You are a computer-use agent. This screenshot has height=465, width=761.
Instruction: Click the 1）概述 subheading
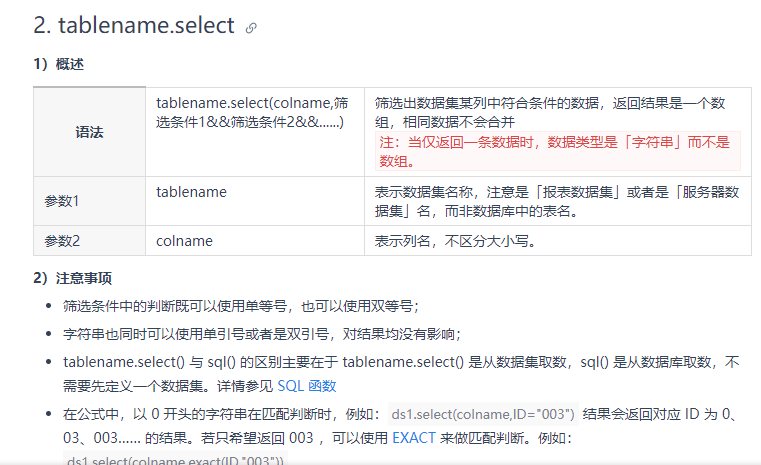tap(58, 64)
